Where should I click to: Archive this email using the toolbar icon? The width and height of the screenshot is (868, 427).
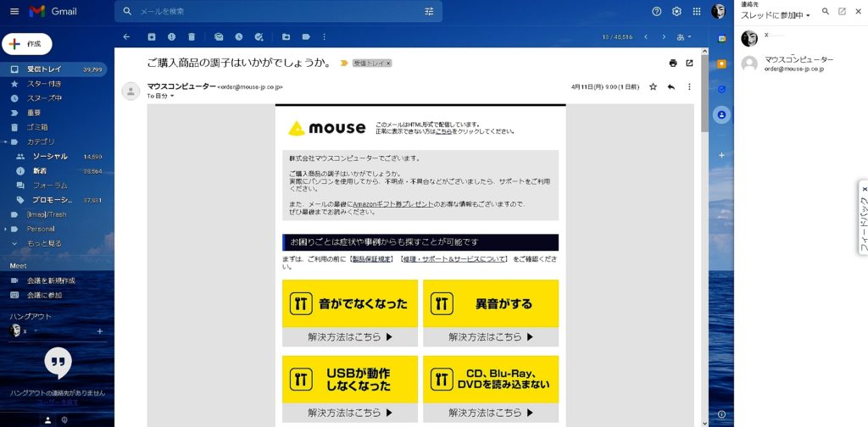pyautogui.click(x=152, y=37)
